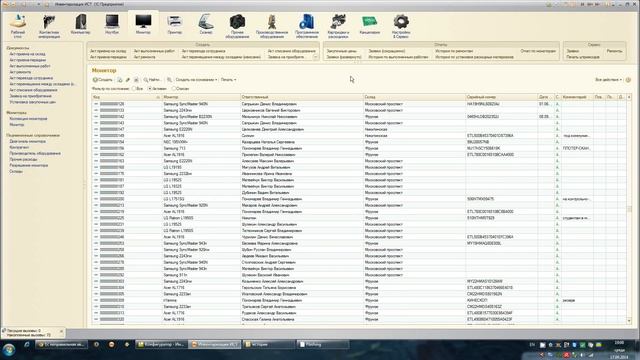Open the Ноутбук section icon
This screenshot has height=360, width=640.
pyautogui.click(x=112, y=24)
